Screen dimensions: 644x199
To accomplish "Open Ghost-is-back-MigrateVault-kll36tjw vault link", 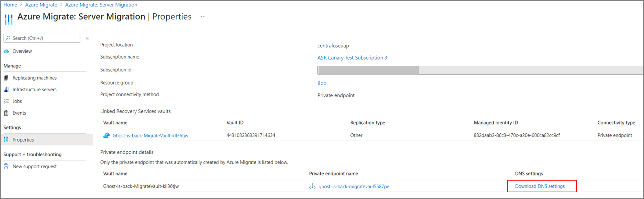I will point(150,136).
